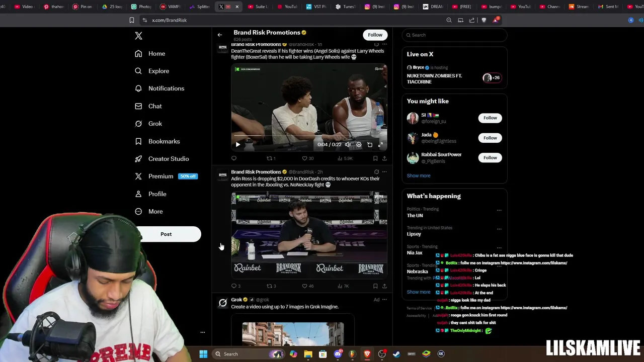Follow Rabbai SourPower account
This screenshot has height=362, width=644.
[x=490, y=158]
